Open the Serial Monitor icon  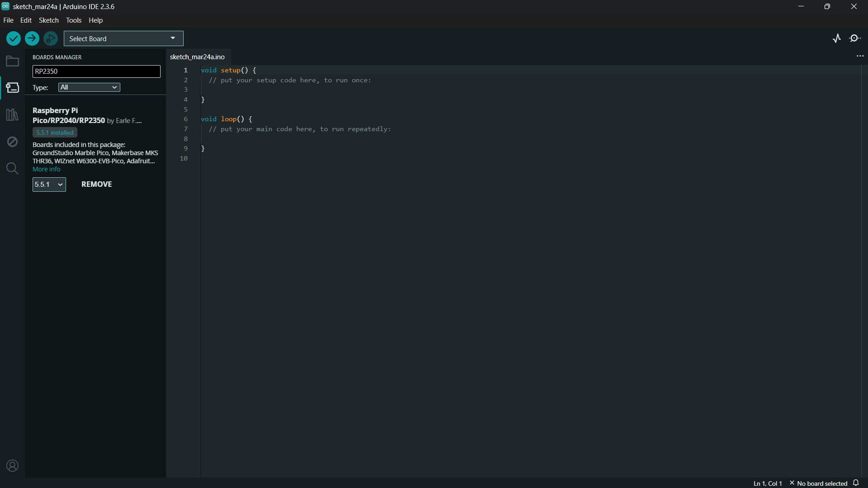click(x=855, y=38)
